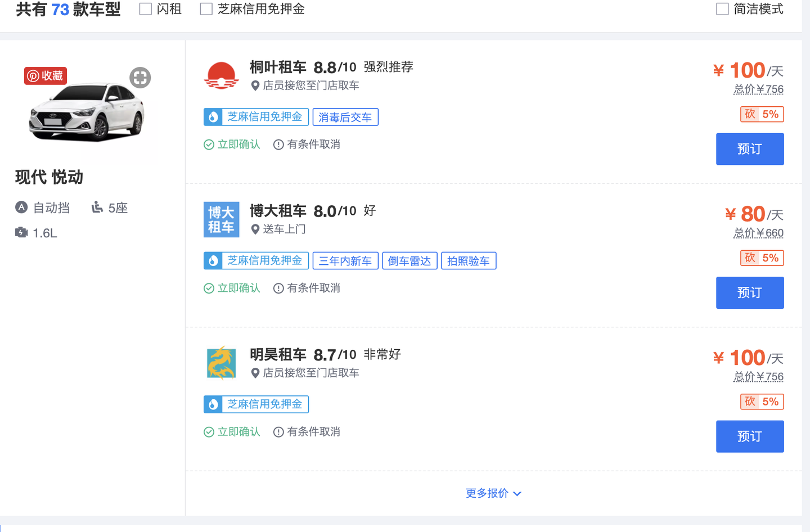Click the 桐叶租车 red sun logo
The image size is (810, 532).
tap(221, 76)
